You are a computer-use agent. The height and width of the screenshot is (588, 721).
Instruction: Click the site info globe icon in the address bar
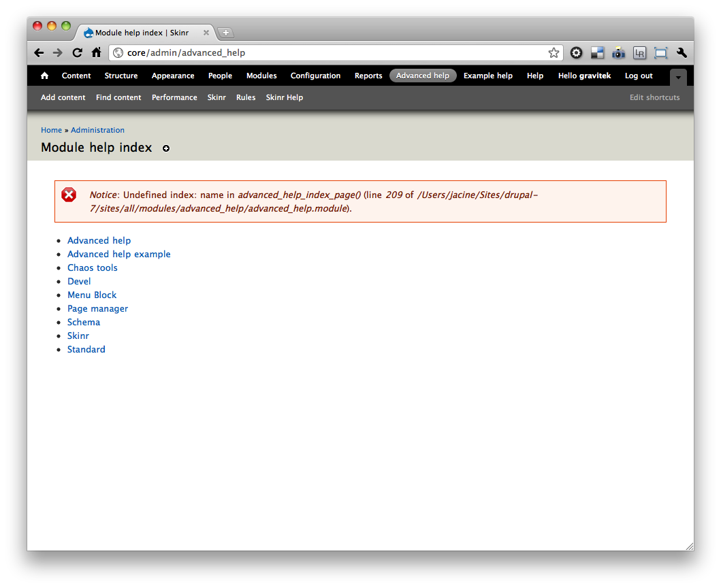[118, 53]
